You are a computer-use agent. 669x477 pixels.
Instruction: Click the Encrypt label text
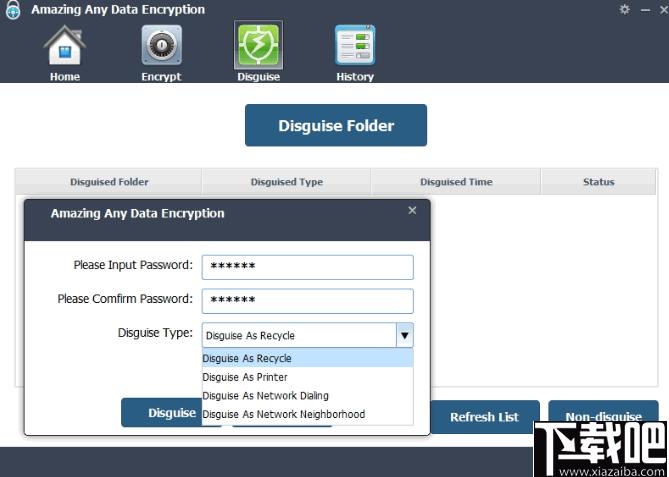(161, 77)
